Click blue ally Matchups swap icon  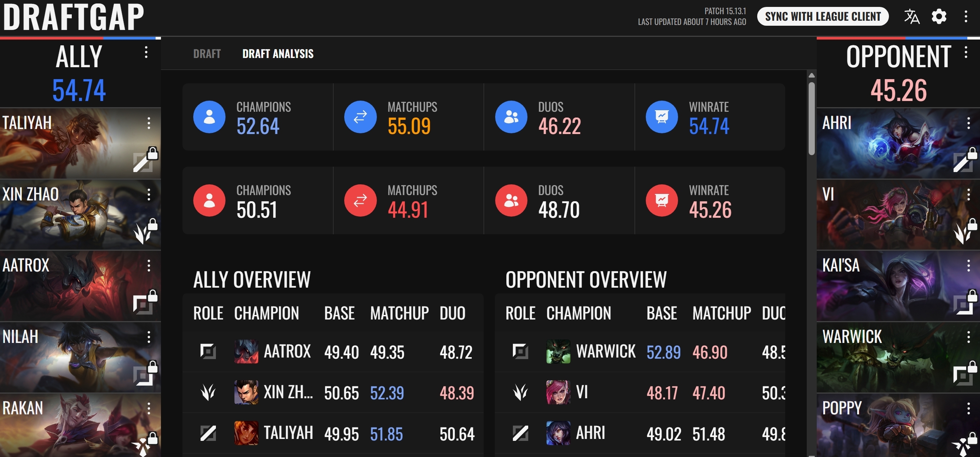point(360,117)
